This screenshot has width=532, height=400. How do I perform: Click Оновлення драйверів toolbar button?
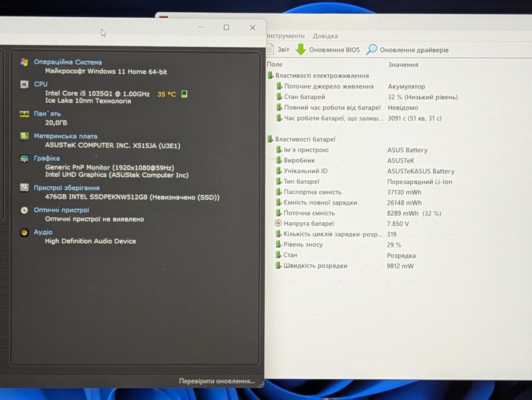click(407, 50)
